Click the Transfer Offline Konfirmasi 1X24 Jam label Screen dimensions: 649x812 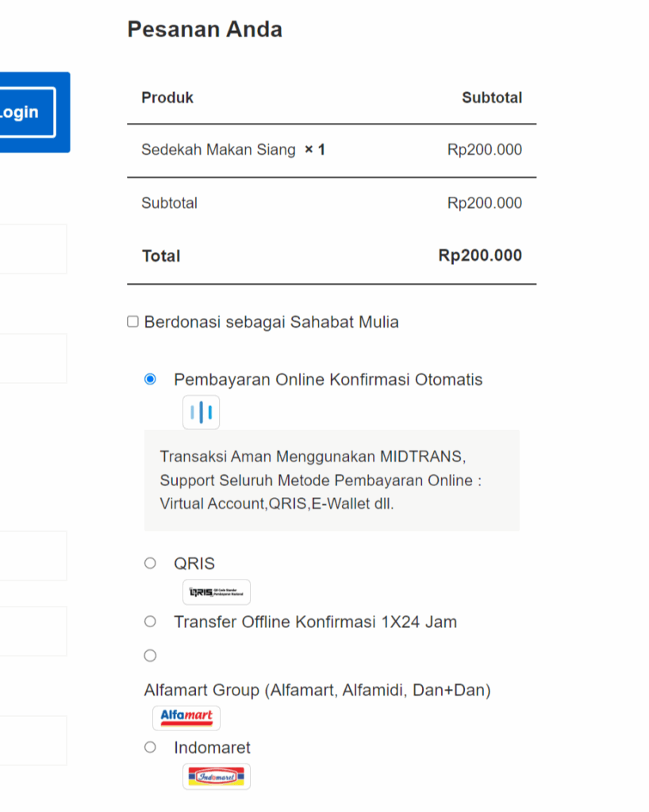point(316,622)
